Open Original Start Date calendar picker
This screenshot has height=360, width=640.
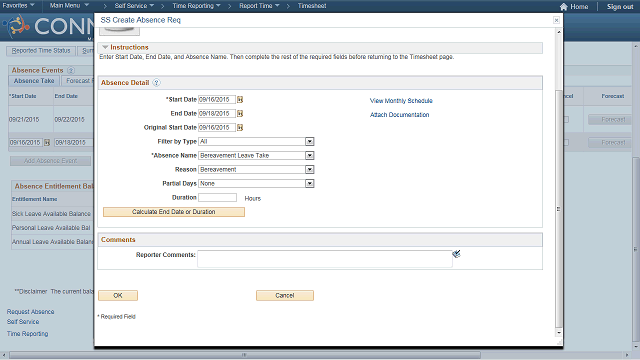(240, 128)
